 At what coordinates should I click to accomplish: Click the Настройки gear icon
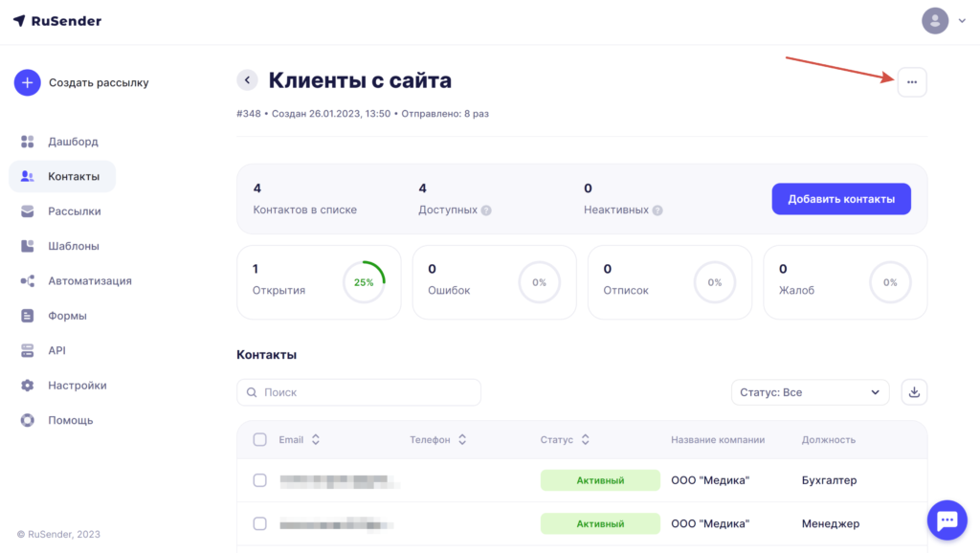28,386
